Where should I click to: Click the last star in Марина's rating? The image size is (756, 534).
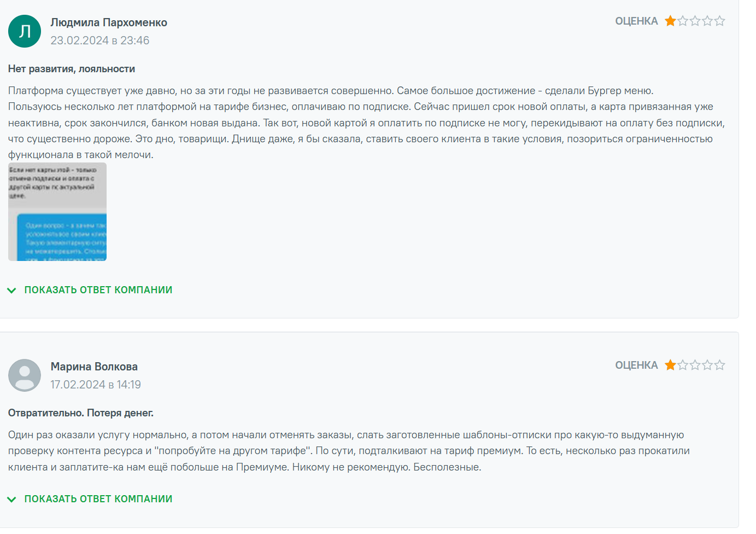coord(719,365)
